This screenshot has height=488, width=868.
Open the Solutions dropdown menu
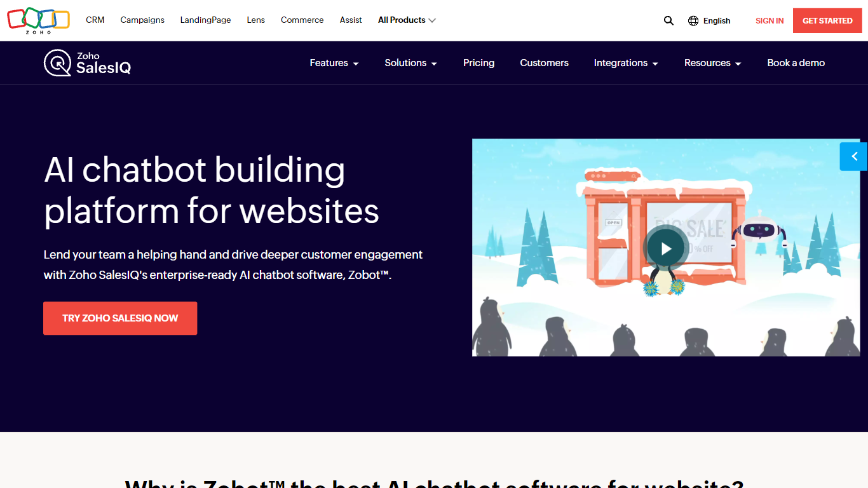coord(410,63)
